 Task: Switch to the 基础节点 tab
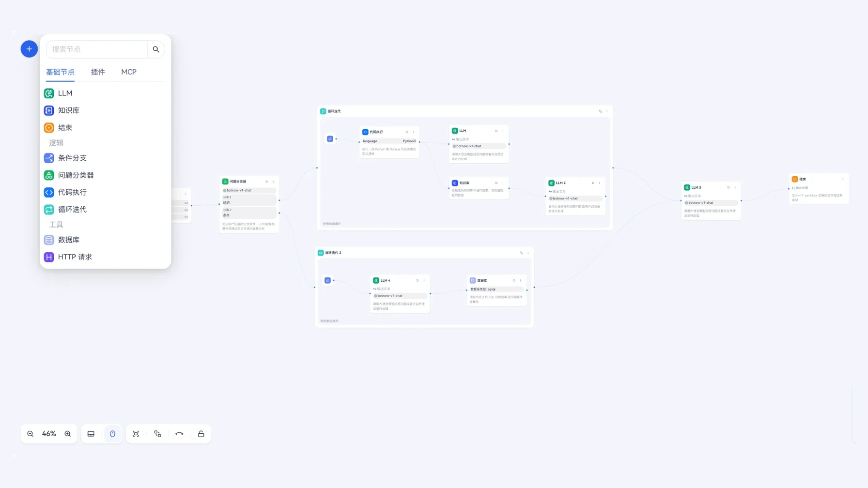pyautogui.click(x=61, y=72)
